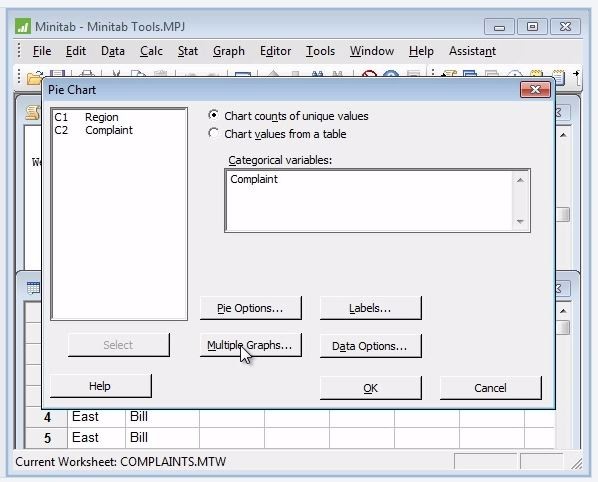Select Chart counts of unique values
Screen dimensions: 598x482
pyautogui.click(x=214, y=116)
